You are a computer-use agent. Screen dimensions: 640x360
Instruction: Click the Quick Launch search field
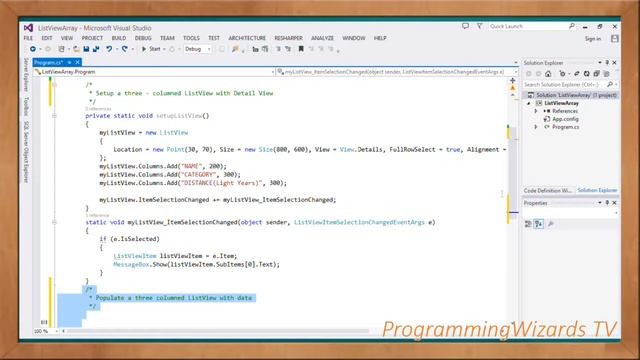coord(529,26)
